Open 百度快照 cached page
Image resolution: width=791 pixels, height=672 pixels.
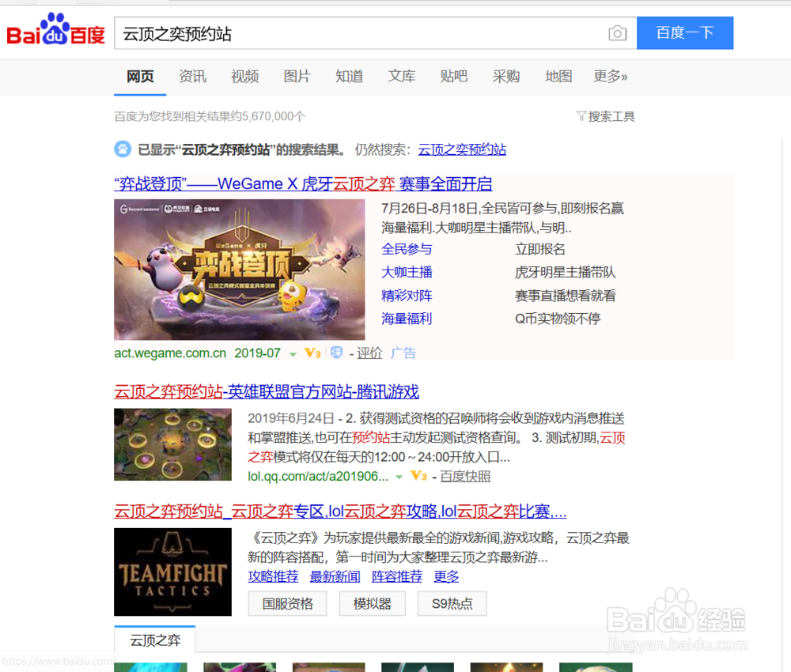(465, 476)
